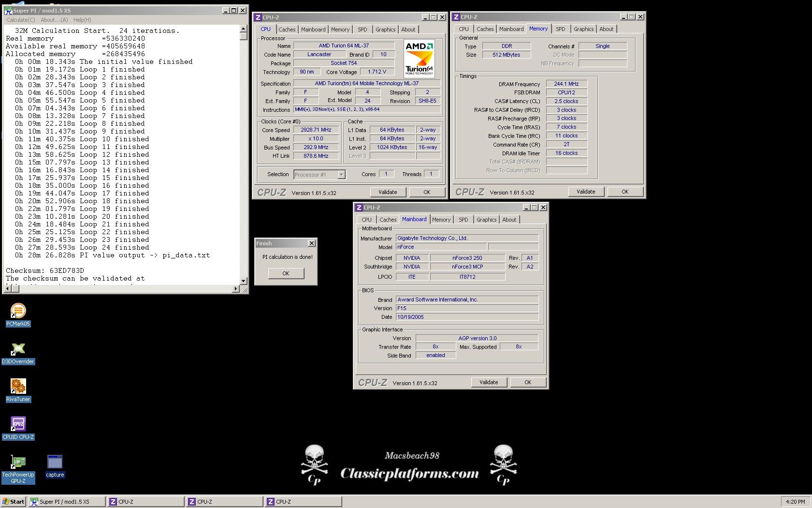Image resolution: width=812 pixels, height=508 pixels.
Task: Click the BIOS version F15 field
Action: 467,308
